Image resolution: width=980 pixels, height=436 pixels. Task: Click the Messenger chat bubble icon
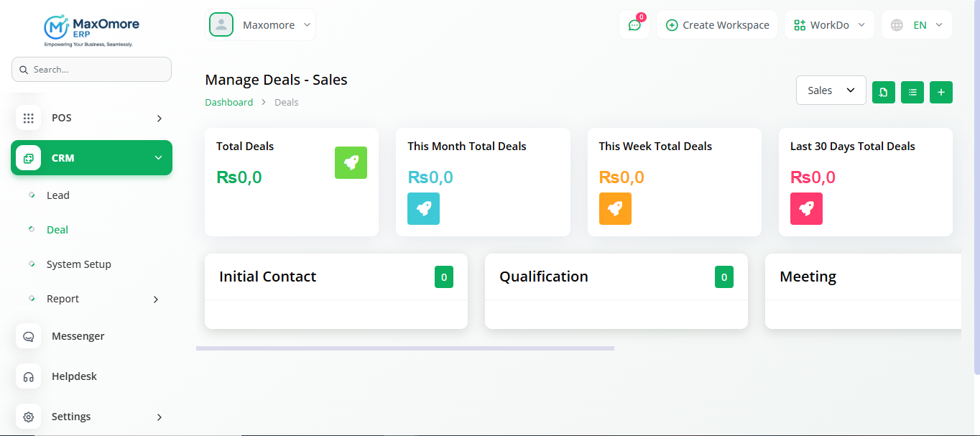click(x=28, y=336)
